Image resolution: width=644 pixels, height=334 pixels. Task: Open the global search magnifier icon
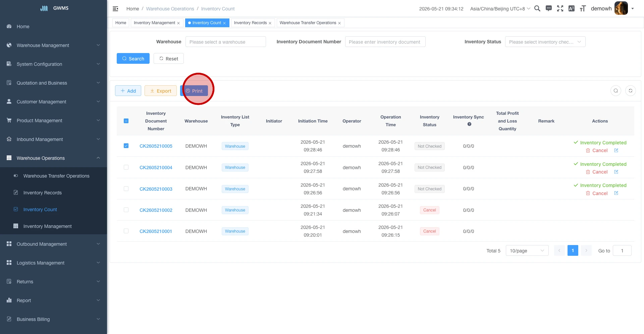pyautogui.click(x=537, y=8)
